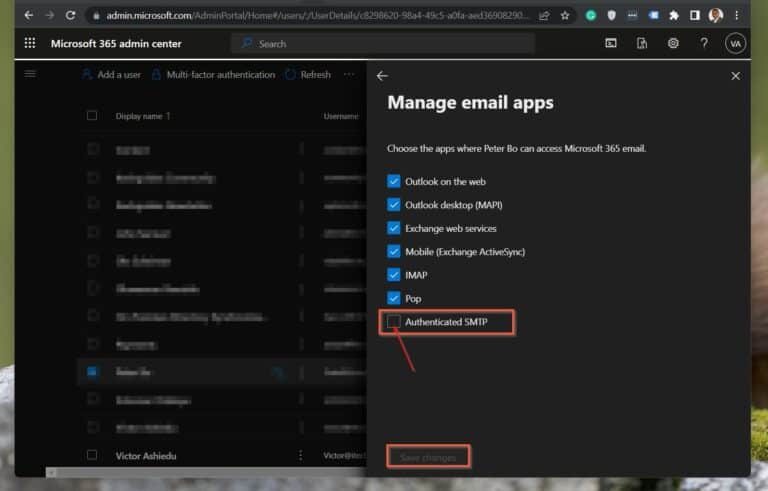Refresh the users list
The width and height of the screenshot is (768, 491).
[x=308, y=74]
